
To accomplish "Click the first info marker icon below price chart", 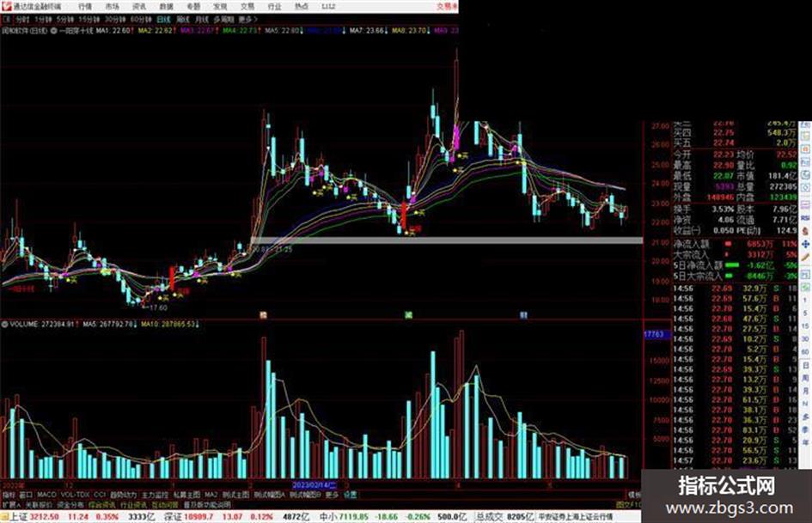I will pos(263,315).
